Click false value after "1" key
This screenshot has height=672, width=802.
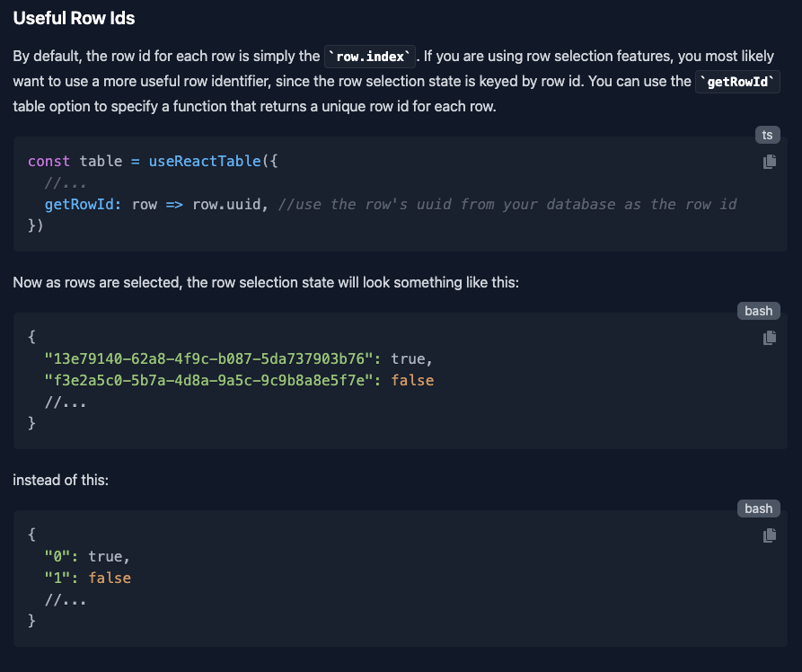coord(110,578)
